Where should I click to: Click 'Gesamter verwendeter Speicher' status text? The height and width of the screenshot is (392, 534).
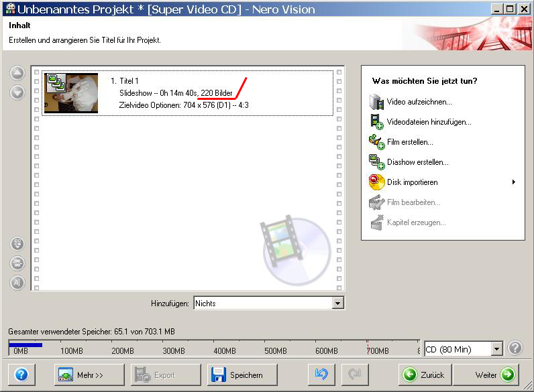point(92,332)
